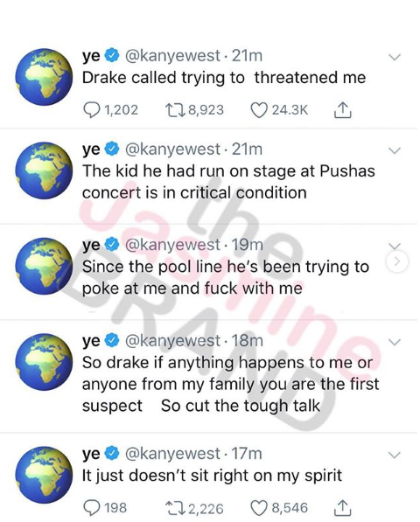The image size is (420, 522).
Task: Open the @kanyewest handle on the 19m tweet
Action: (x=172, y=245)
